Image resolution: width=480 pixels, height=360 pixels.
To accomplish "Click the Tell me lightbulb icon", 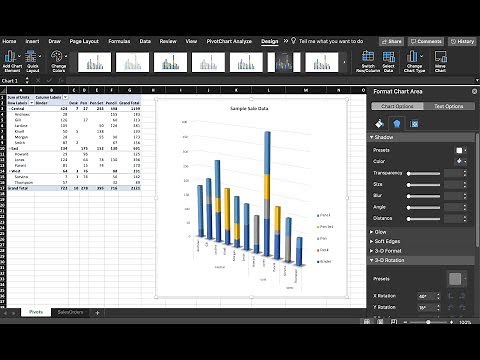I will (293, 41).
